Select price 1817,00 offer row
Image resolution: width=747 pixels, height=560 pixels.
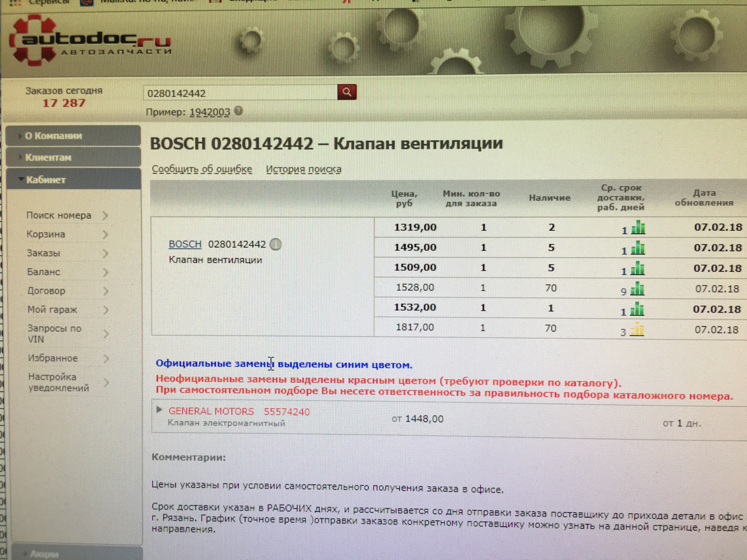click(560, 329)
